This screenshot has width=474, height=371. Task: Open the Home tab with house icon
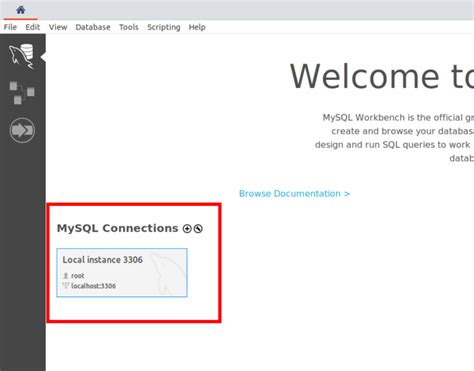[21, 10]
